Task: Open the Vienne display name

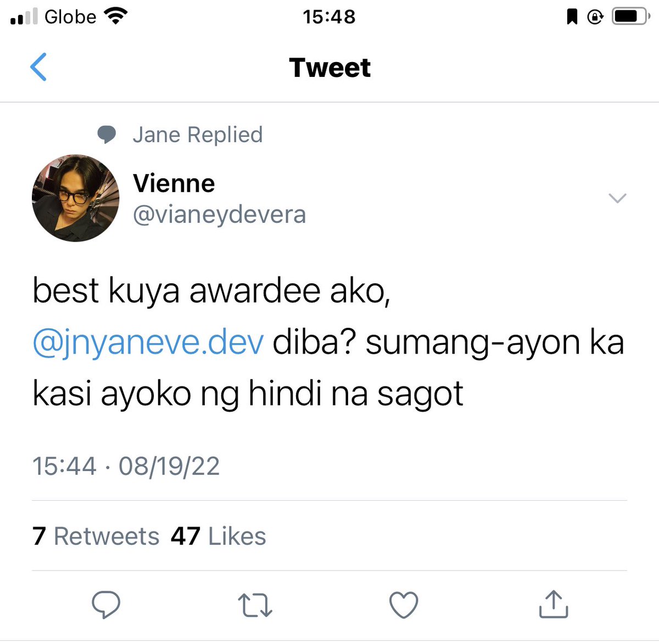Action: click(174, 183)
